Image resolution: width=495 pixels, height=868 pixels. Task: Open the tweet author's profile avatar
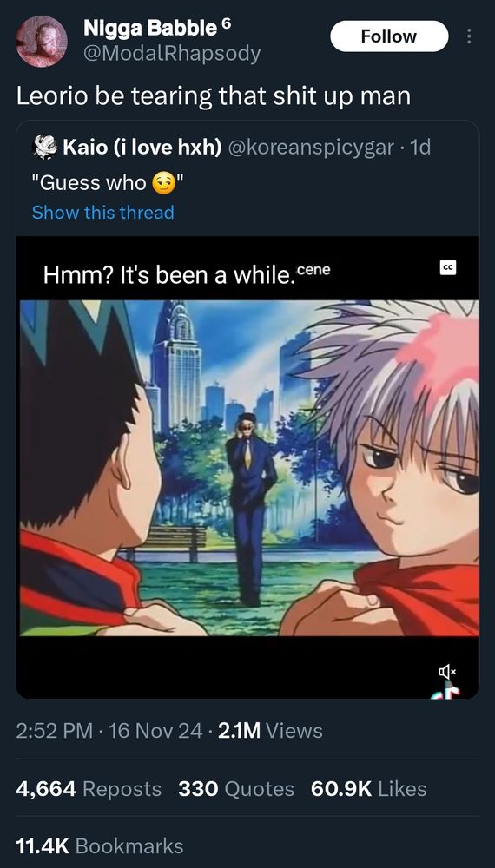[42, 41]
